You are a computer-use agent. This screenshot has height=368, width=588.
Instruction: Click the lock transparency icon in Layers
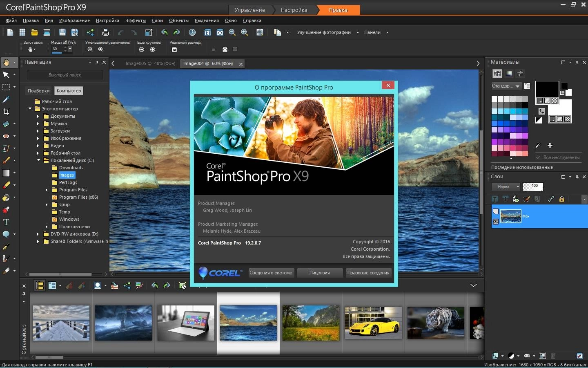561,199
